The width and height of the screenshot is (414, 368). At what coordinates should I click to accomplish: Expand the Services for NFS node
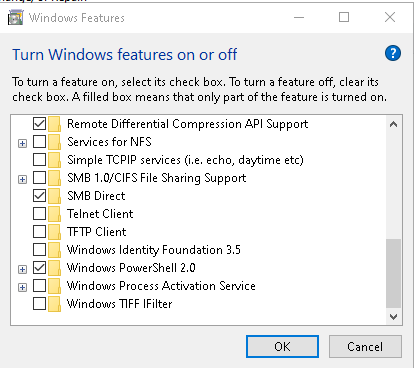[x=22, y=143]
